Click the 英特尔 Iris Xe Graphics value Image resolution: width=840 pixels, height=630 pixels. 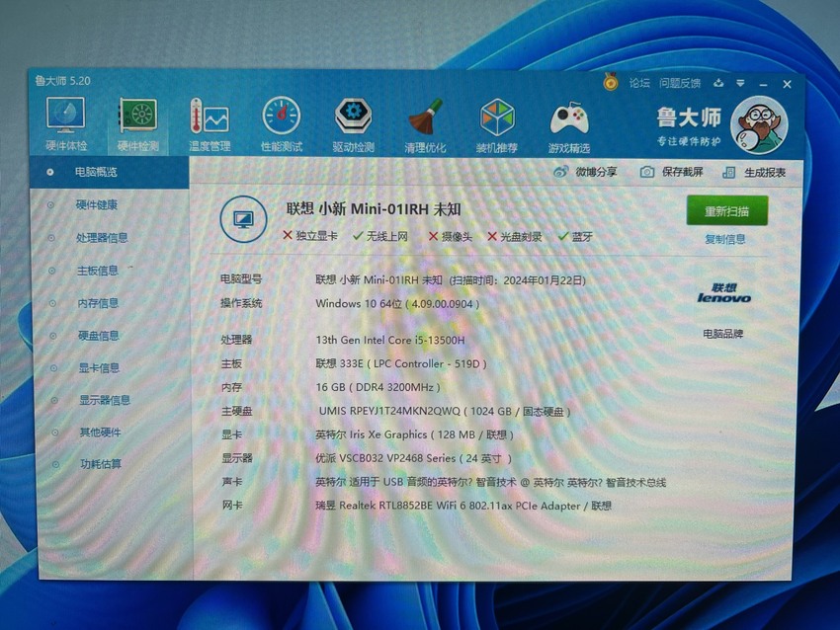coord(414,434)
